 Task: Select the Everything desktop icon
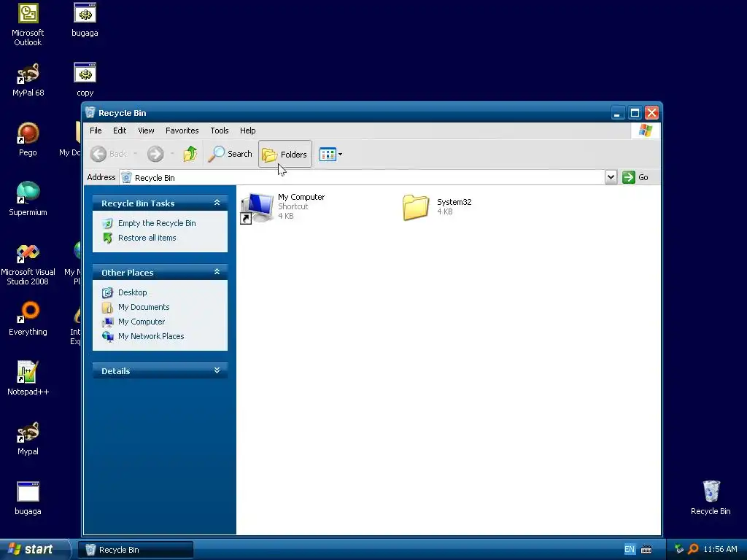click(28, 319)
